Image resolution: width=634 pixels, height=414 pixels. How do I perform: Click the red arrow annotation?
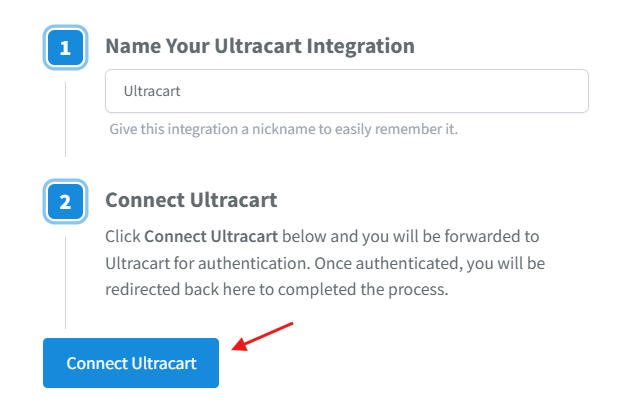[x=262, y=336]
